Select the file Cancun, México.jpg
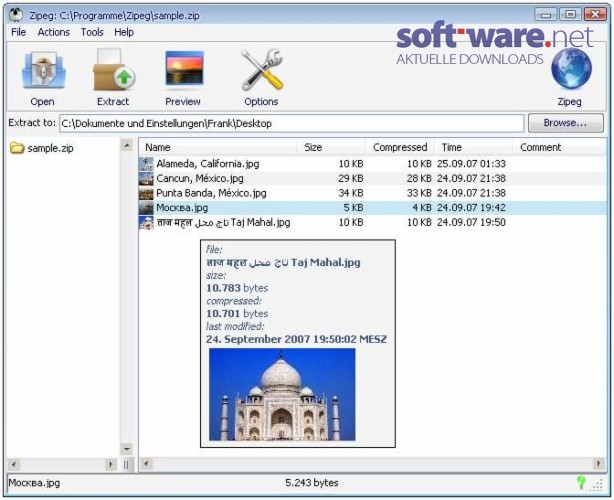Screen dimensions: 614x500 [200, 179]
